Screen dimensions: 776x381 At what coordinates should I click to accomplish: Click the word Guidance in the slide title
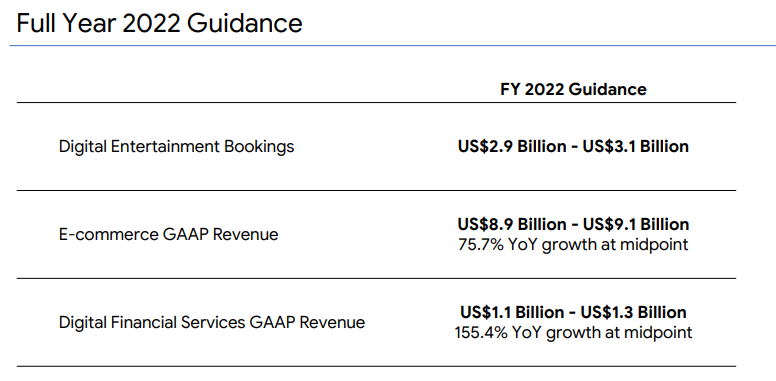click(x=245, y=24)
